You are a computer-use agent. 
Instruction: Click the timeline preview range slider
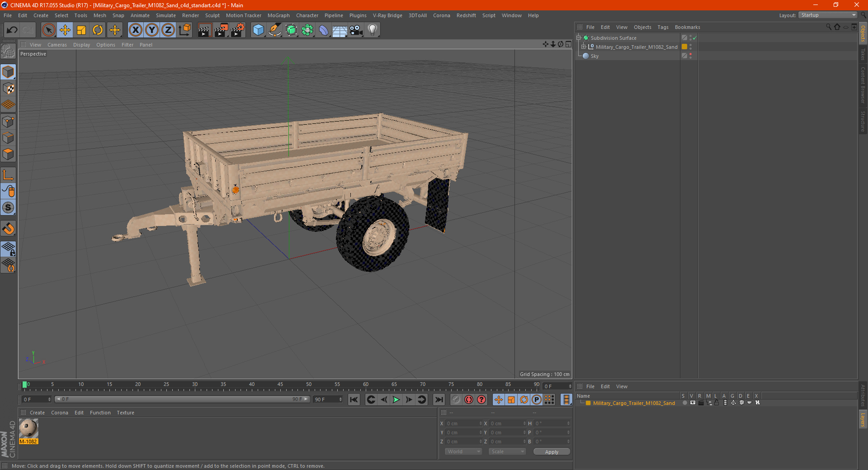tap(182, 399)
